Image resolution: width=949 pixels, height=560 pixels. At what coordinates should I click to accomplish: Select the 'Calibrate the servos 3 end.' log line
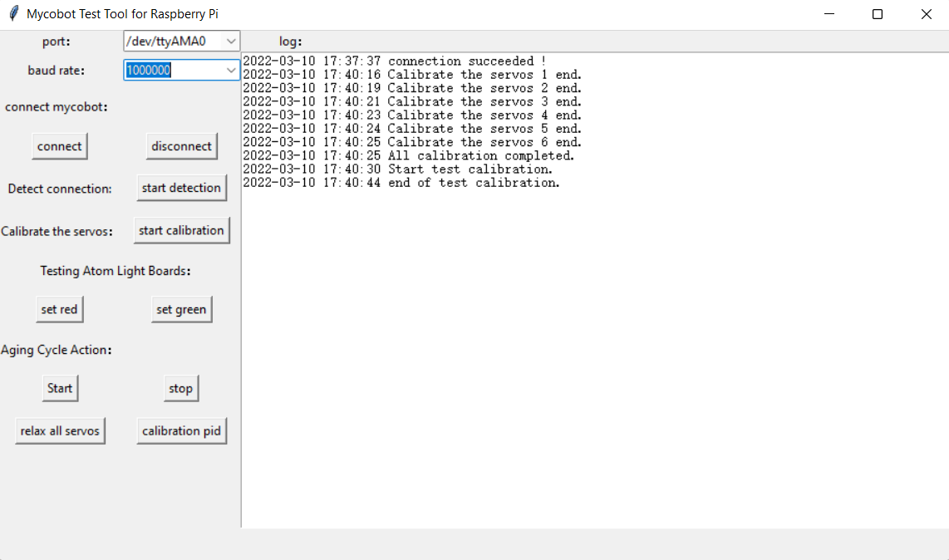point(412,101)
